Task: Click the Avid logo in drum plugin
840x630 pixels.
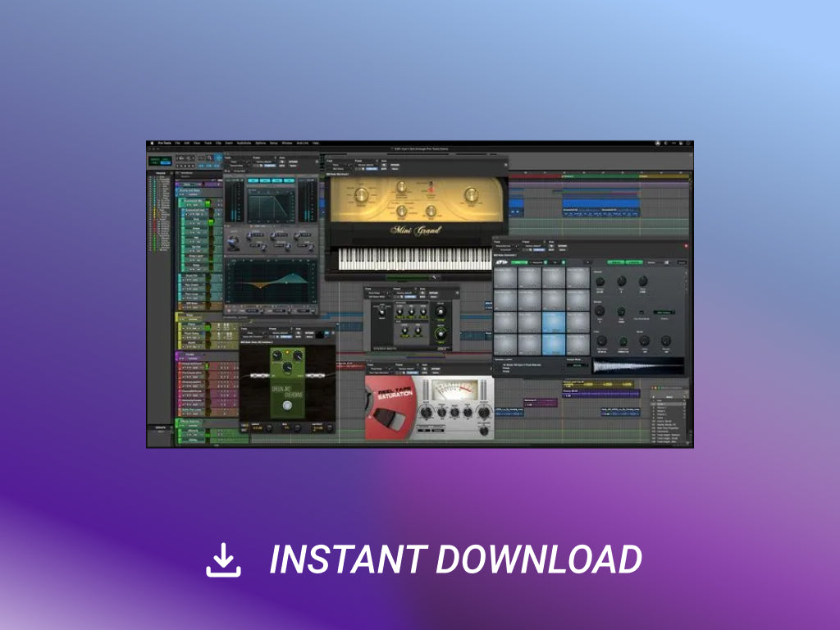Action: coord(501,262)
